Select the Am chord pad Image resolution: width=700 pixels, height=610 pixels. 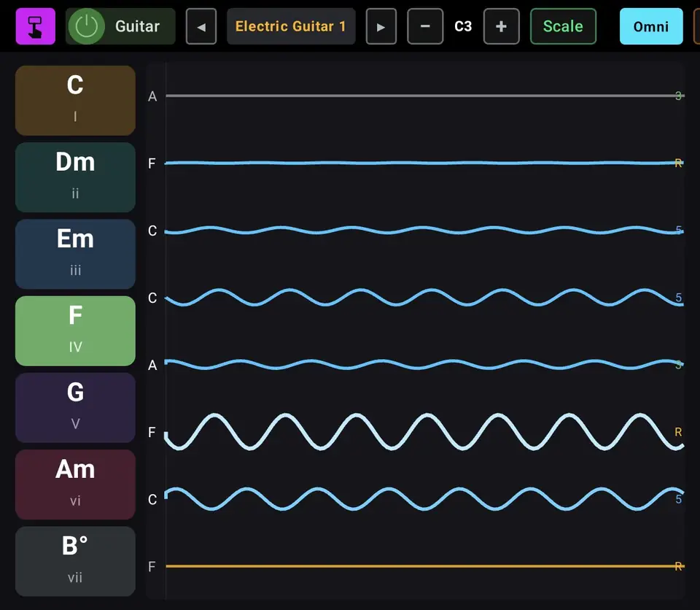tap(75, 485)
